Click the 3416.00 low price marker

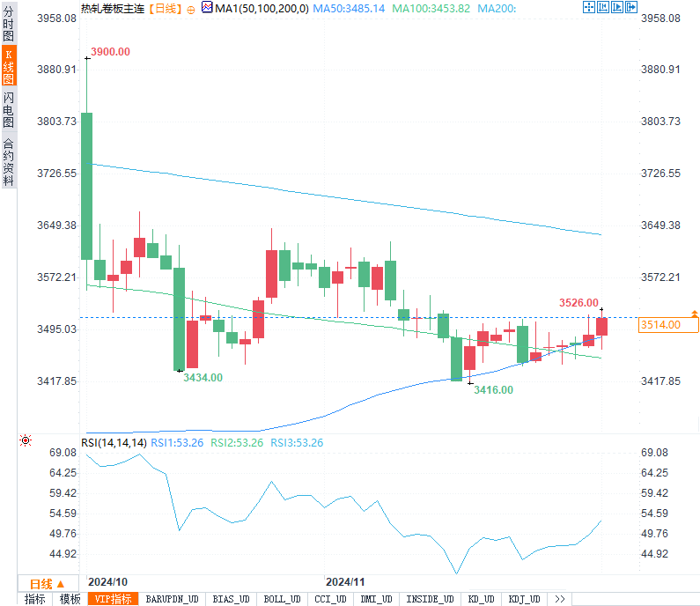pos(493,390)
